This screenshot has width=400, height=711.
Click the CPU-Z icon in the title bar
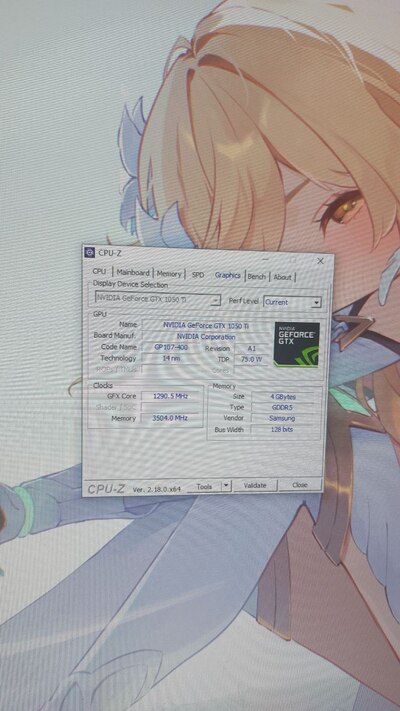(90, 253)
